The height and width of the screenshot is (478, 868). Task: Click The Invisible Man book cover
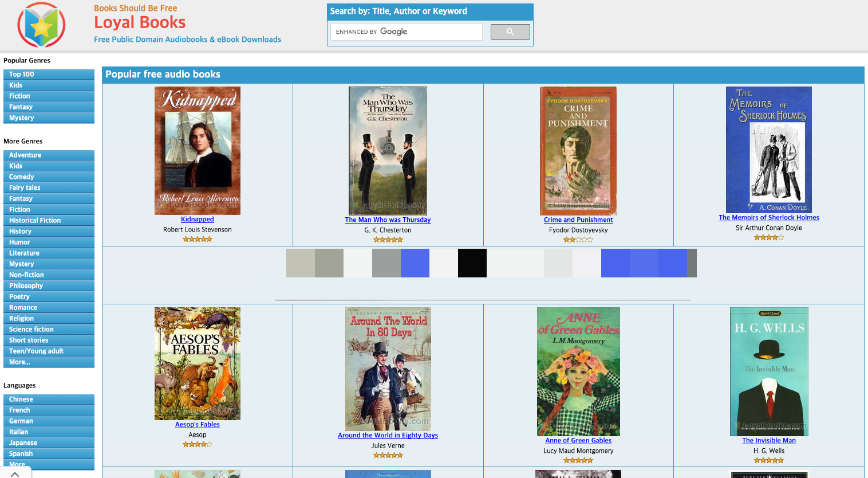point(769,372)
